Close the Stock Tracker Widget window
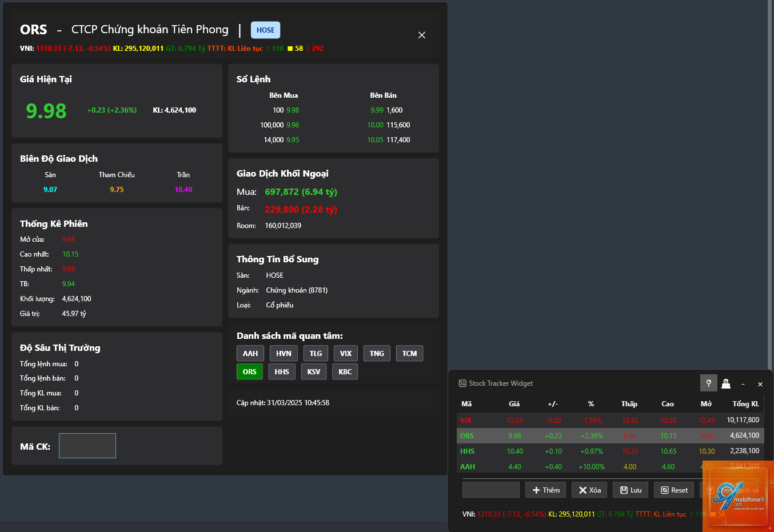This screenshot has width=774, height=532. point(760,384)
